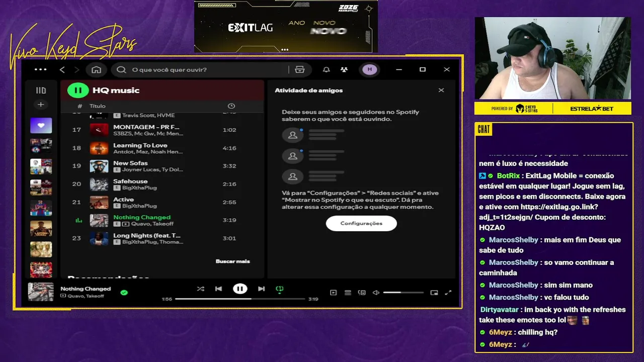Open 'Nothing Changed' title in the player bar
This screenshot has width=644, height=362.
click(x=86, y=289)
